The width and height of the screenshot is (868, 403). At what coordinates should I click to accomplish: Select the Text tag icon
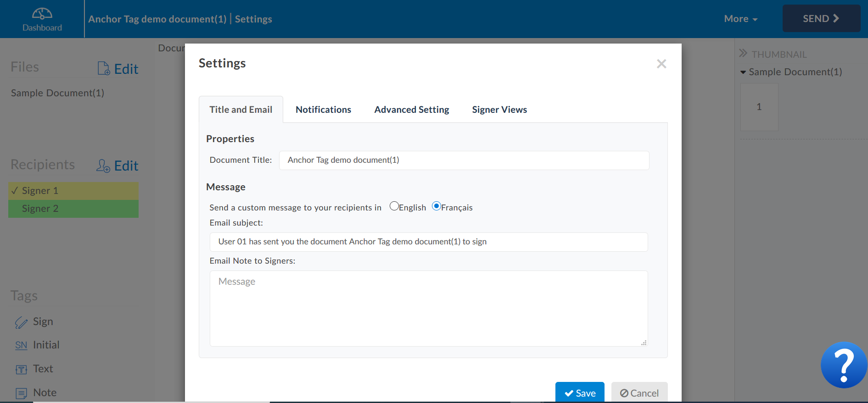point(21,370)
